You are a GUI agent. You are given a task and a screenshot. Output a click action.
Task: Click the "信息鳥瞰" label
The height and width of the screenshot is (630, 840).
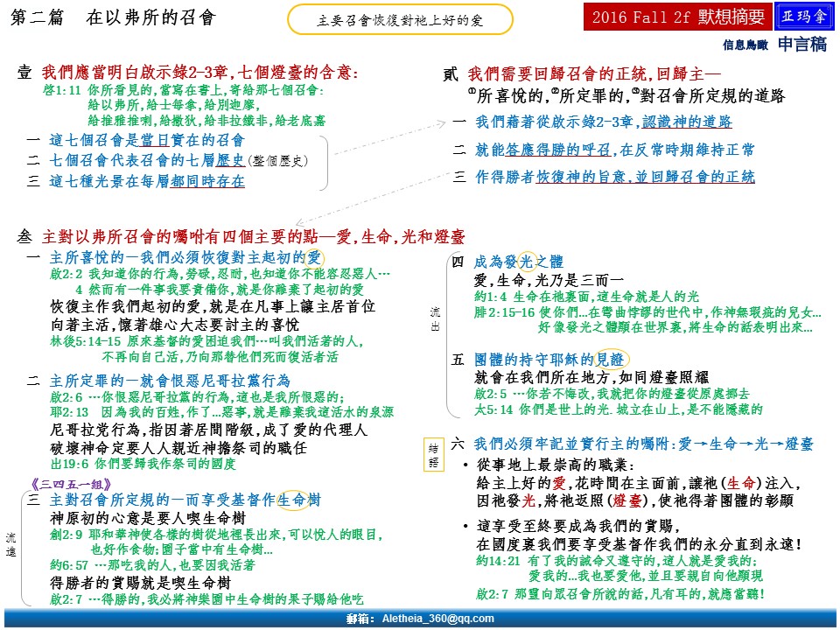point(743,45)
